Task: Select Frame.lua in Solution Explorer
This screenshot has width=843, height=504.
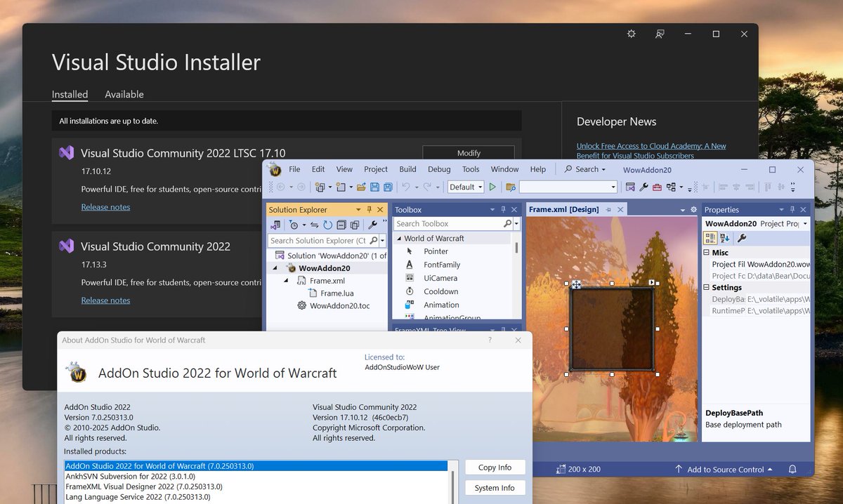Action: pyautogui.click(x=336, y=293)
